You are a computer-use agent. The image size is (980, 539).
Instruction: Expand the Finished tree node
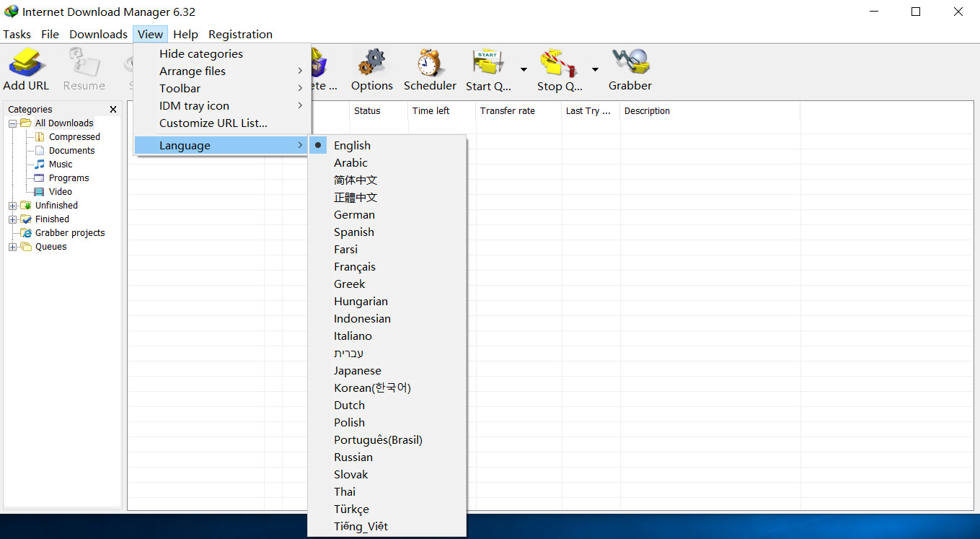pos(12,219)
